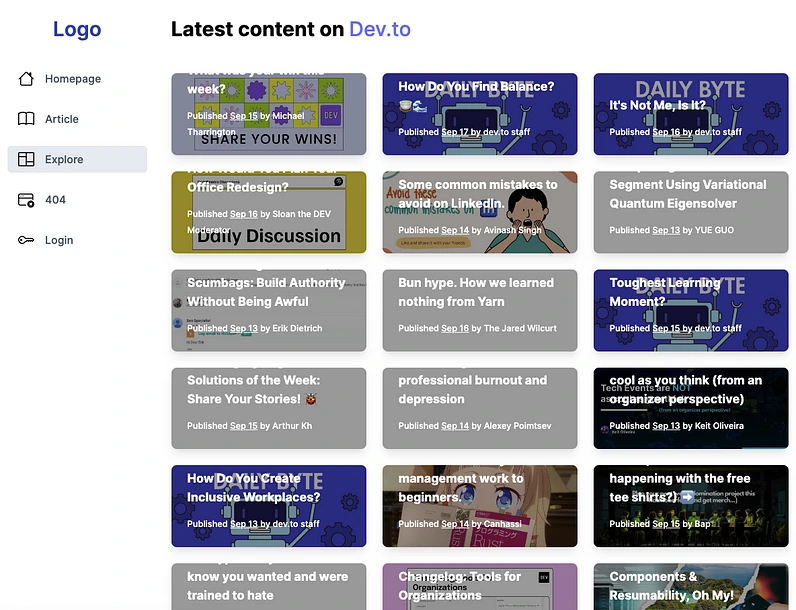Open the organizer perspective tech events card
Screen dimensions: 796x610
point(691,408)
